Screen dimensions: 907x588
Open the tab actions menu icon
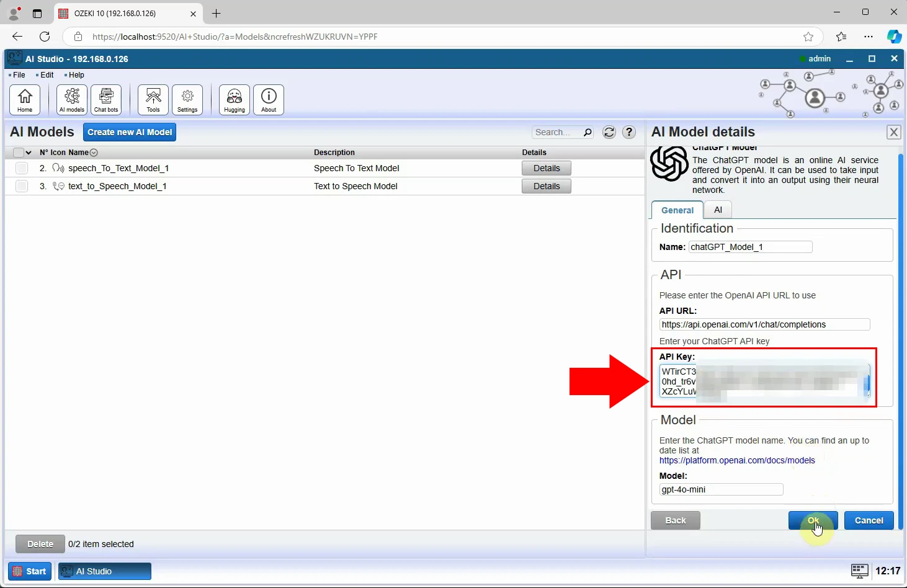(x=37, y=13)
